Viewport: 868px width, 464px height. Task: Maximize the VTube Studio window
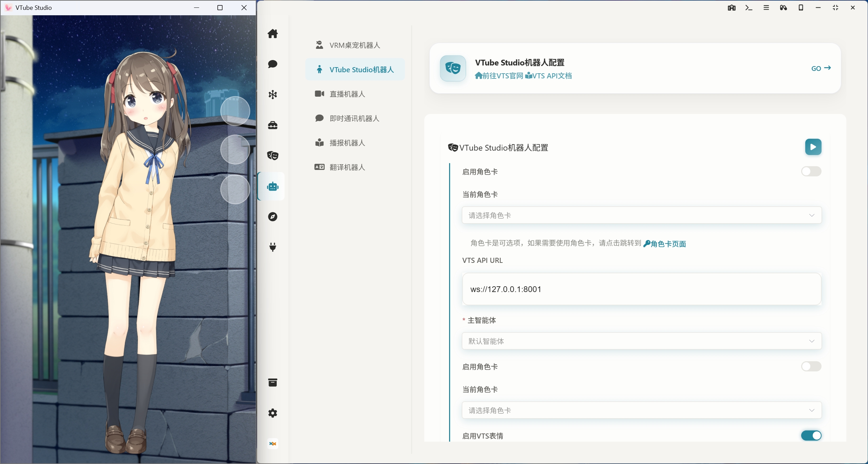pos(220,7)
